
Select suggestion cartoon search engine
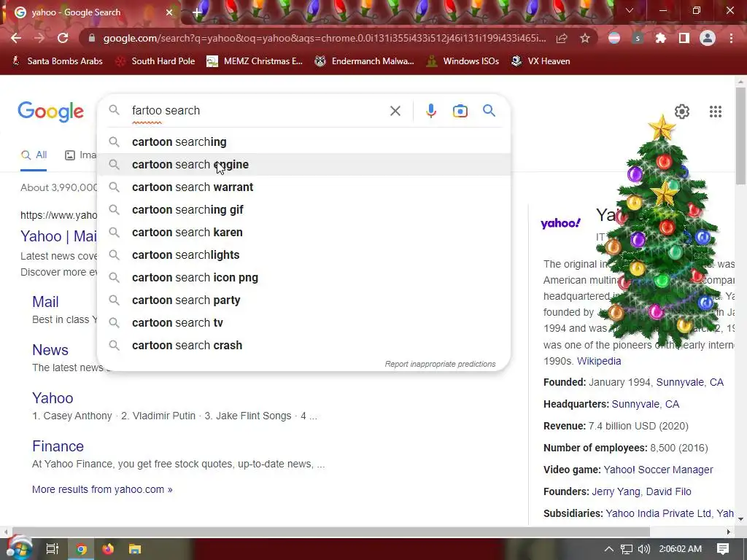[x=303, y=164]
